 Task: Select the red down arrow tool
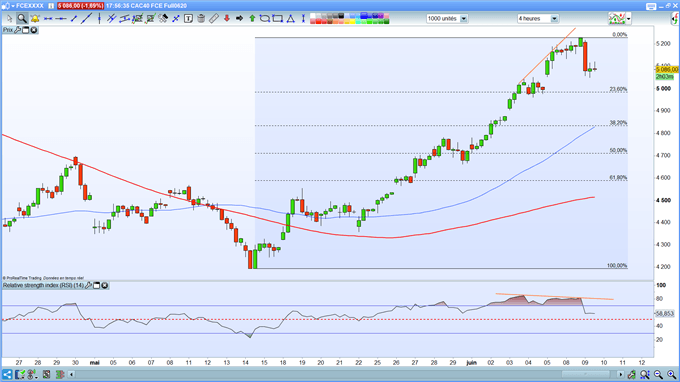(226, 19)
